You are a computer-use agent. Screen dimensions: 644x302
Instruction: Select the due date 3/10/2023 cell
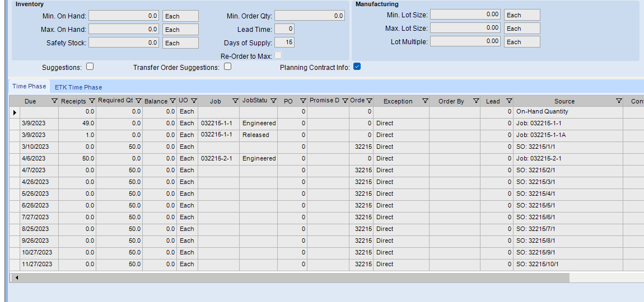click(39, 147)
